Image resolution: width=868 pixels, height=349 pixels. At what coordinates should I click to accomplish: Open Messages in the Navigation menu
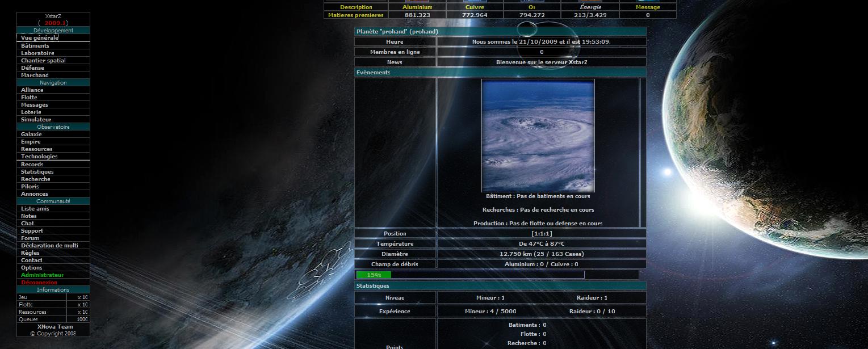(35, 105)
